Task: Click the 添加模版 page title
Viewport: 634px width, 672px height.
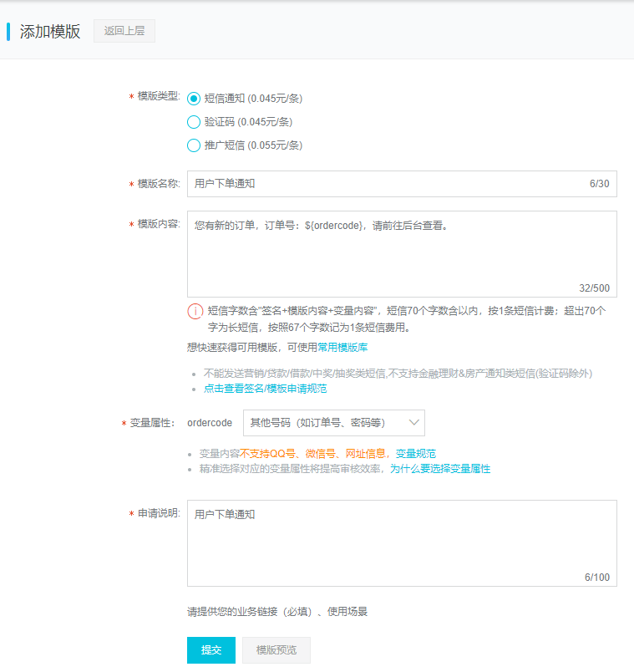Action: coord(50,32)
